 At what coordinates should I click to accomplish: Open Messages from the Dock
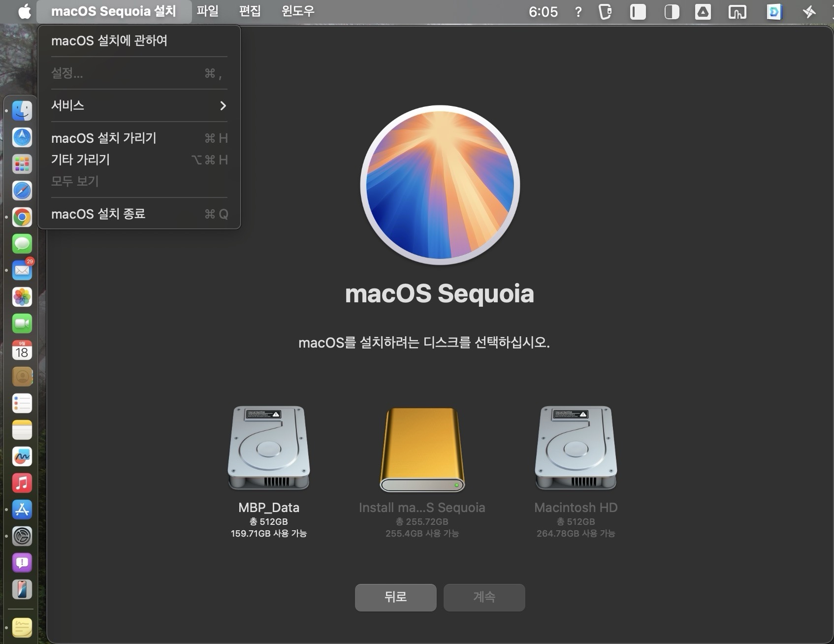pyautogui.click(x=22, y=244)
